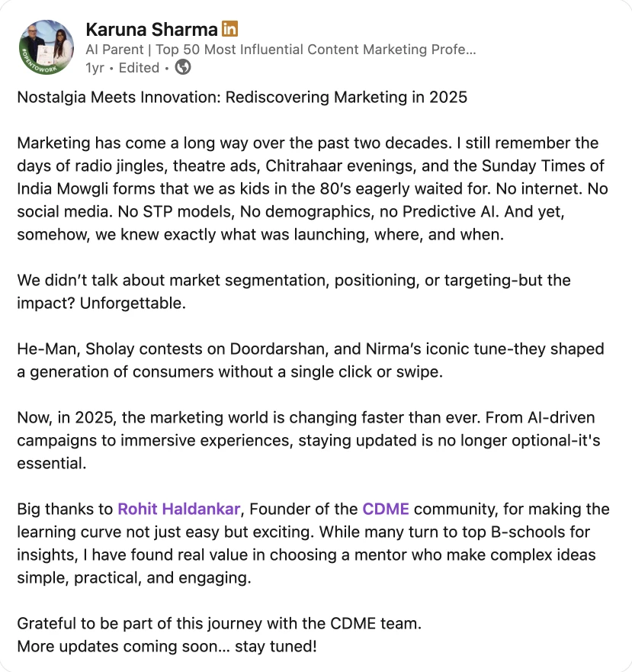Image resolution: width=632 pixels, height=672 pixels.
Task: Follow the Rohit Haldankar mention link
Action: (x=178, y=509)
